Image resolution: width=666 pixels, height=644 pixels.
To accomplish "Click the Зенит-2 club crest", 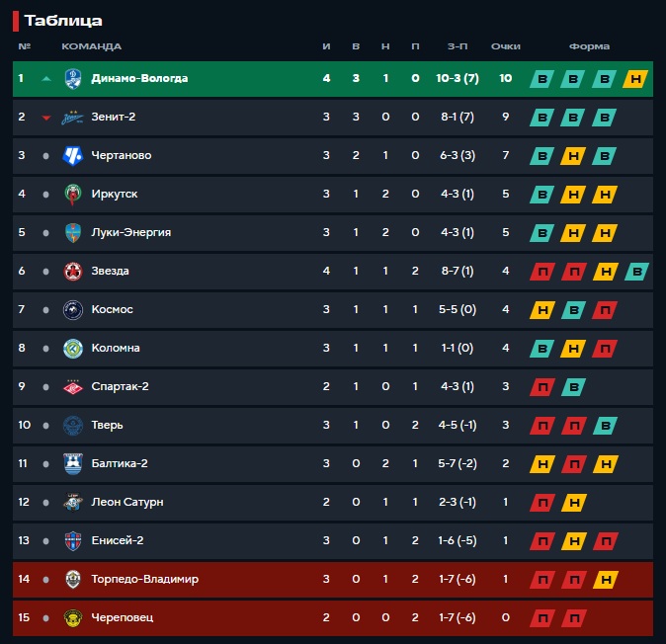I will pyautogui.click(x=73, y=118).
